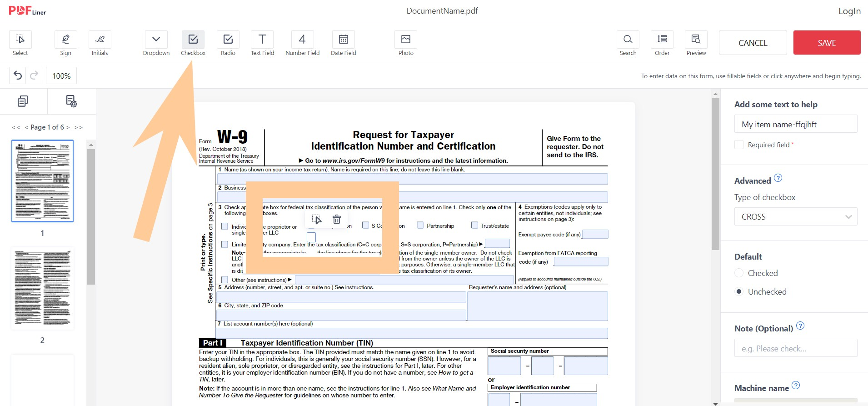The width and height of the screenshot is (868, 406).
Task: Set default state to Checked
Action: coord(739,273)
